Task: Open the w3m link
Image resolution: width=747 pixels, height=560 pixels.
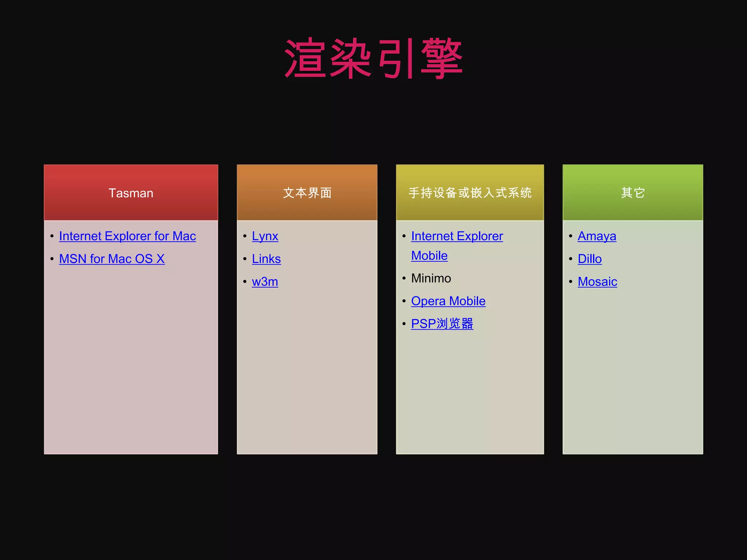Action: pos(265,282)
